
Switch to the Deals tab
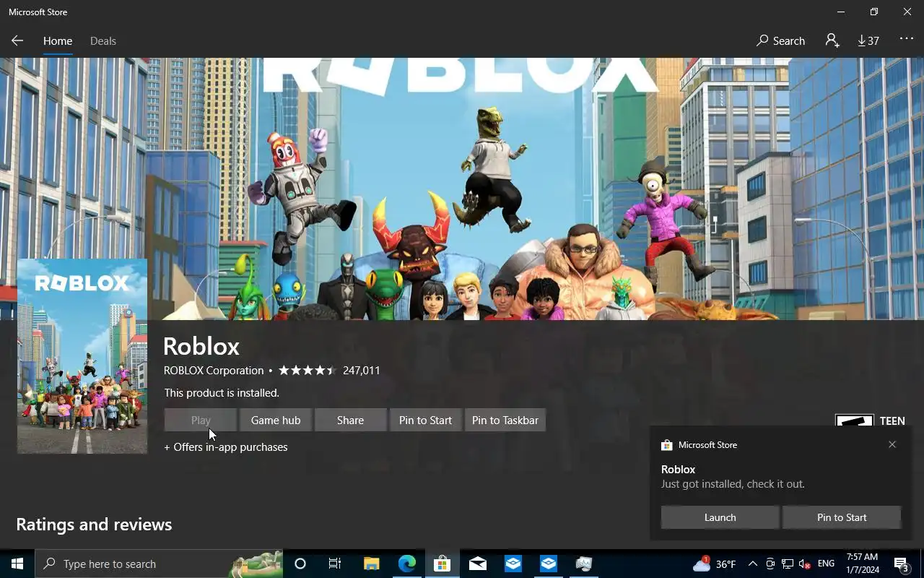[103, 41]
